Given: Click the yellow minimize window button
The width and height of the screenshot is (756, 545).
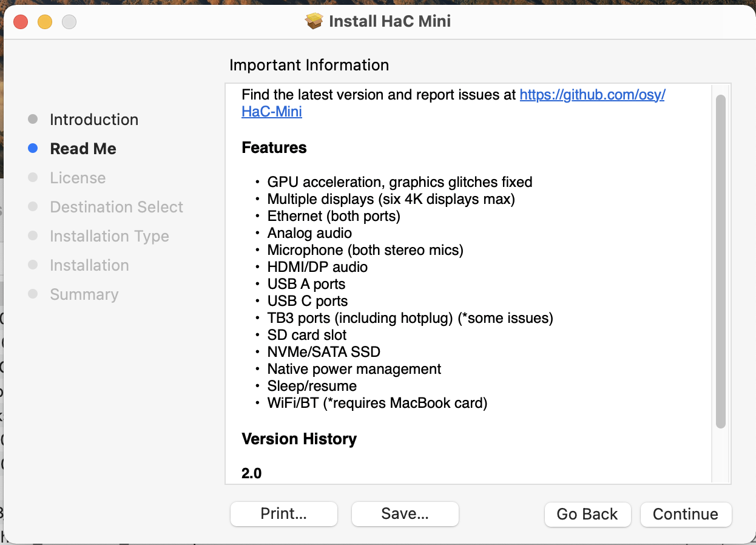Looking at the screenshot, I should pyautogui.click(x=45, y=22).
